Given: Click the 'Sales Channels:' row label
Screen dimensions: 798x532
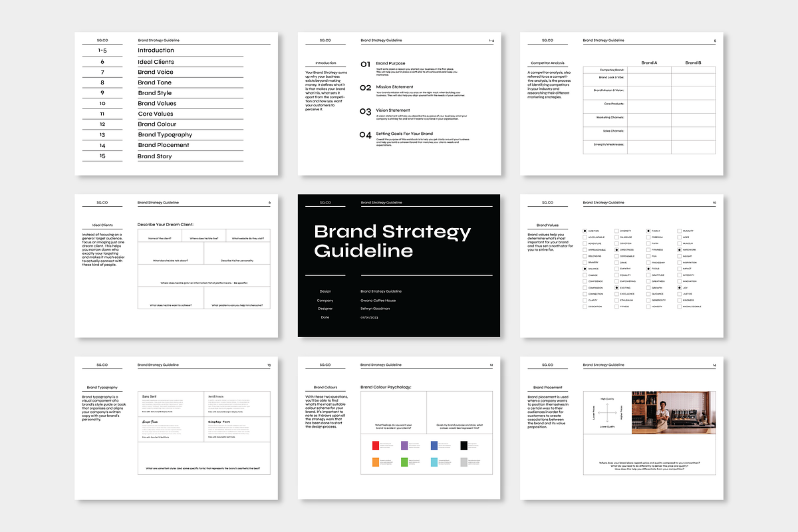Looking at the screenshot, I should point(613,131).
